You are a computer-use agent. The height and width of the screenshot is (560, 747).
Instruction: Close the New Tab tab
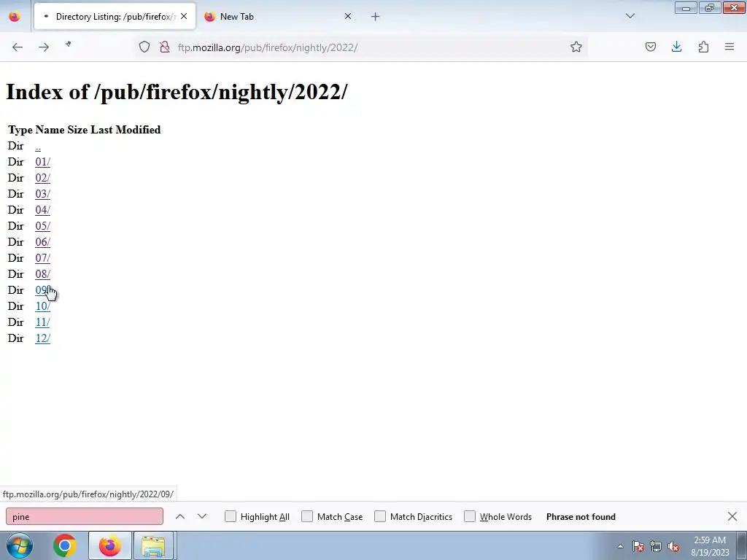tap(348, 16)
